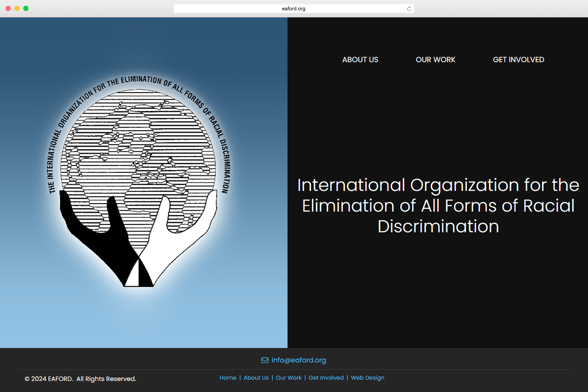Follow the Web Design footer link
Screen dimensions: 588x392
pyautogui.click(x=367, y=378)
